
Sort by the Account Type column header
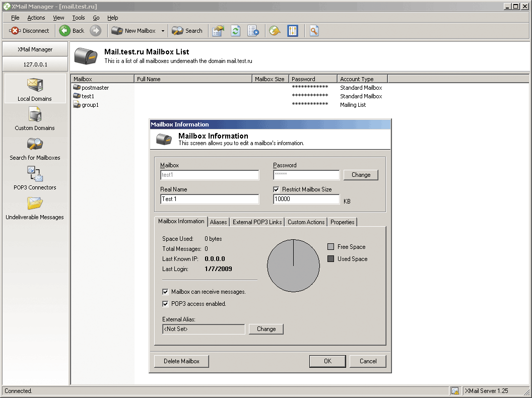click(x=363, y=79)
